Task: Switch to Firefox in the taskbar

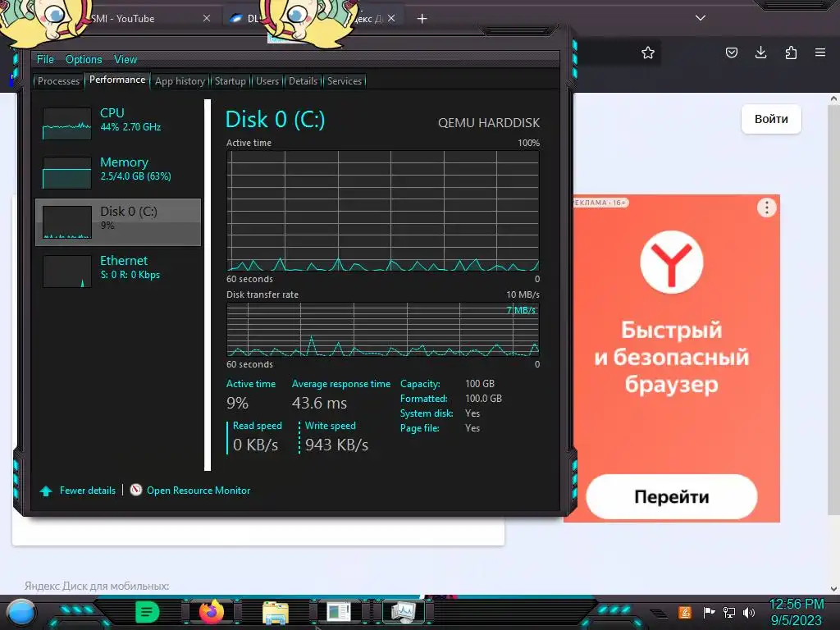Action: click(212, 612)
